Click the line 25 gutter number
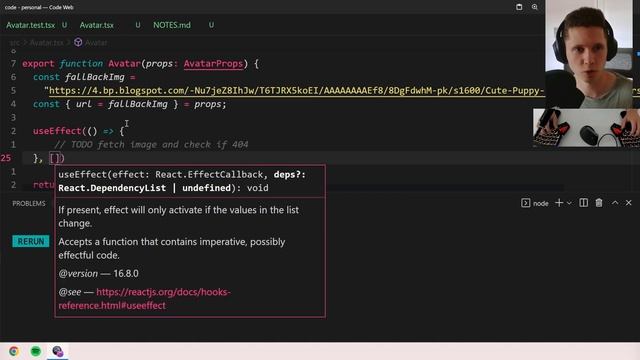 [x=6, y=158]
